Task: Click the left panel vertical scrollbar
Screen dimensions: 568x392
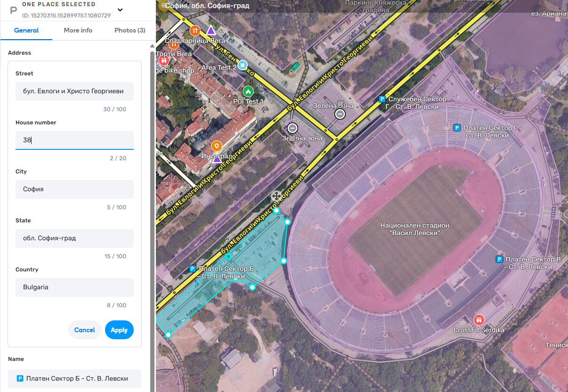Action: (x=152, y=217)
